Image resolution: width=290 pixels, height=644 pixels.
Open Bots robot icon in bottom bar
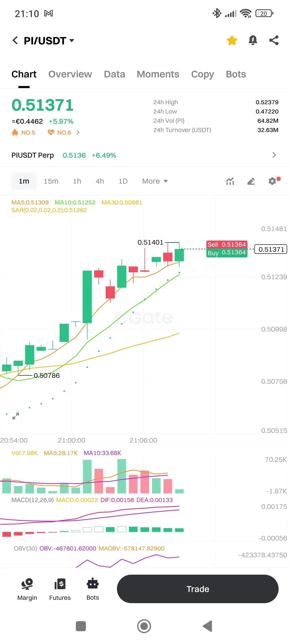(x=92, y=589)
